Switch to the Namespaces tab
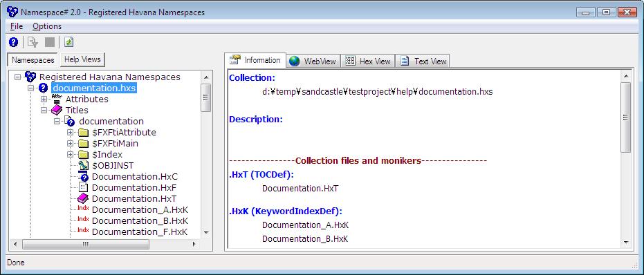 33,60
